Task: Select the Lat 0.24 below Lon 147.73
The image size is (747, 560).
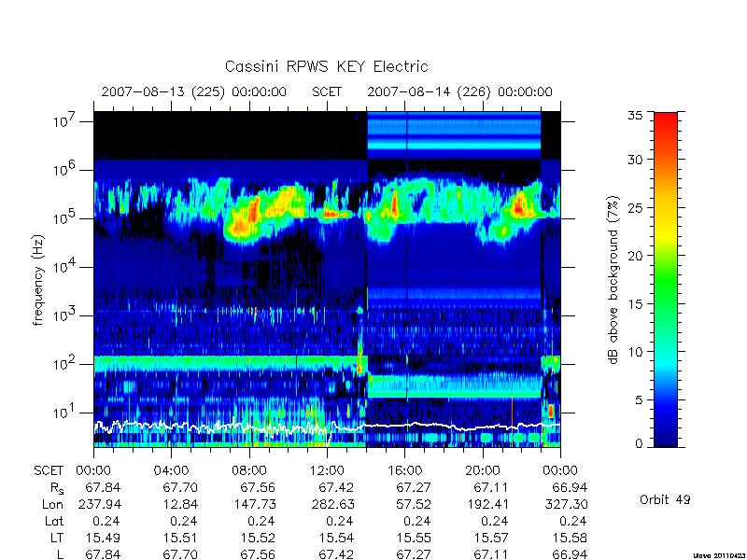Action: [x=261, y=521]
